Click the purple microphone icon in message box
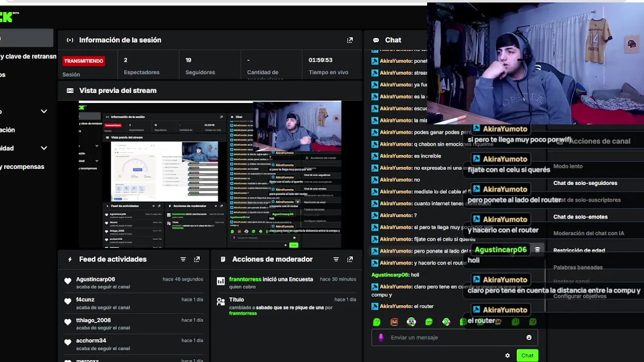This screenshot has width=644, height=362. pos(381,337)
